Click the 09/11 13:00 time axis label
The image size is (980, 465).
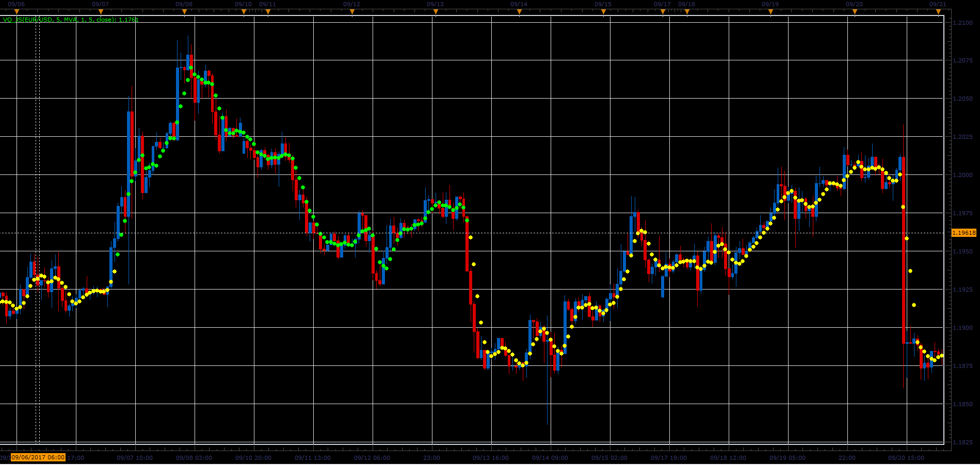tap(313, 458)
